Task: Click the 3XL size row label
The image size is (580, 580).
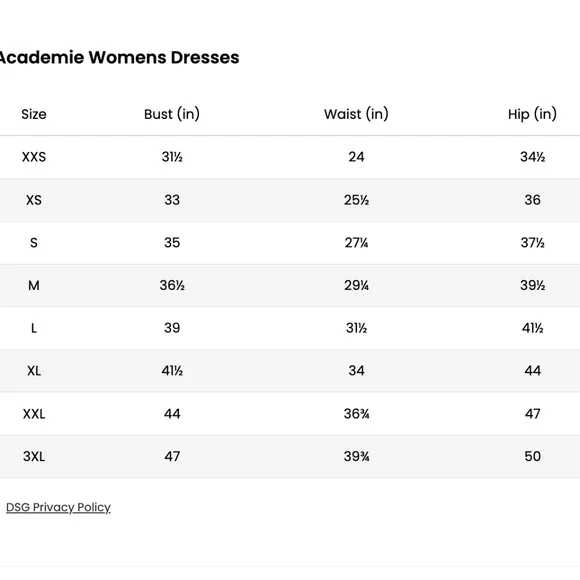Action: pyautogui.click(x=34, y=456)
